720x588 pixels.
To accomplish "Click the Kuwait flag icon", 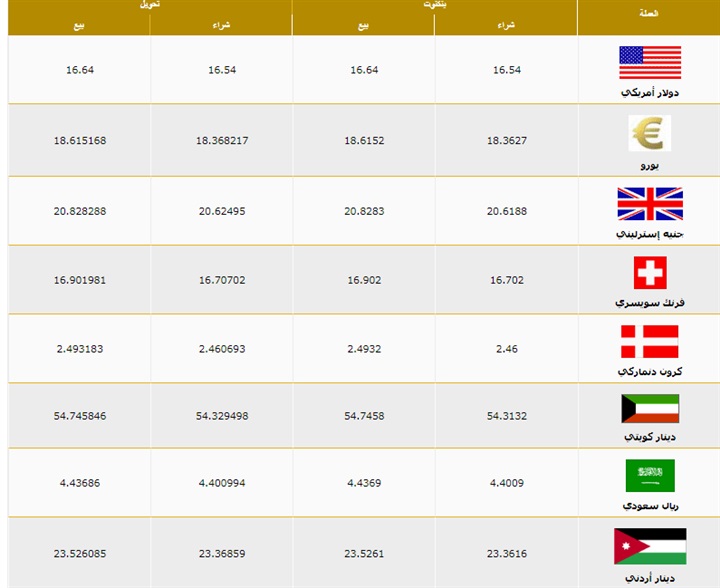I will tap(649, 408).
